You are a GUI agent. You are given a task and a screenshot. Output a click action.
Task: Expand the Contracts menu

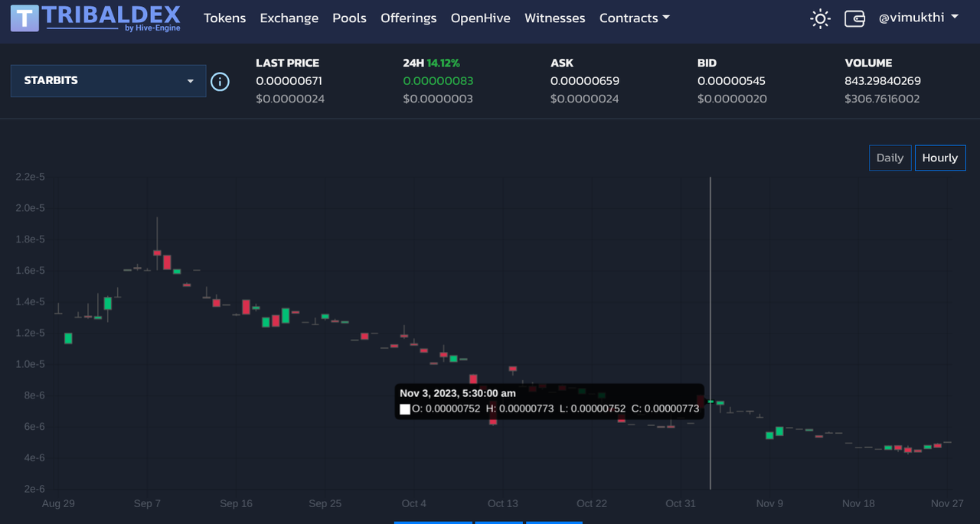[634, 18]
